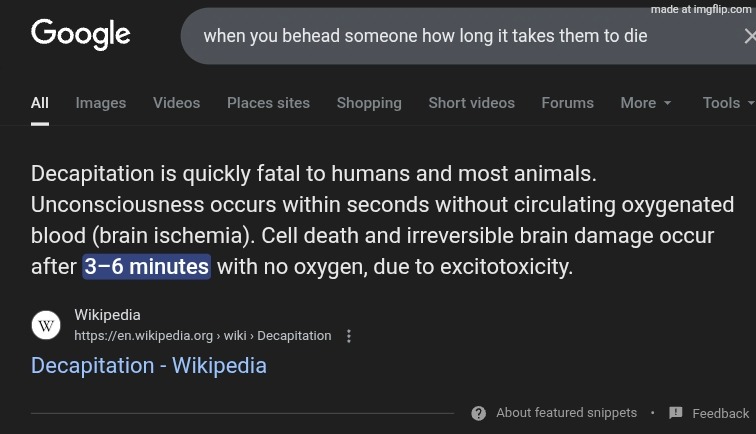This screenshot has height=434, width=756.
Task: Switch to the Forums tab
Action: [x=567, y=103]
